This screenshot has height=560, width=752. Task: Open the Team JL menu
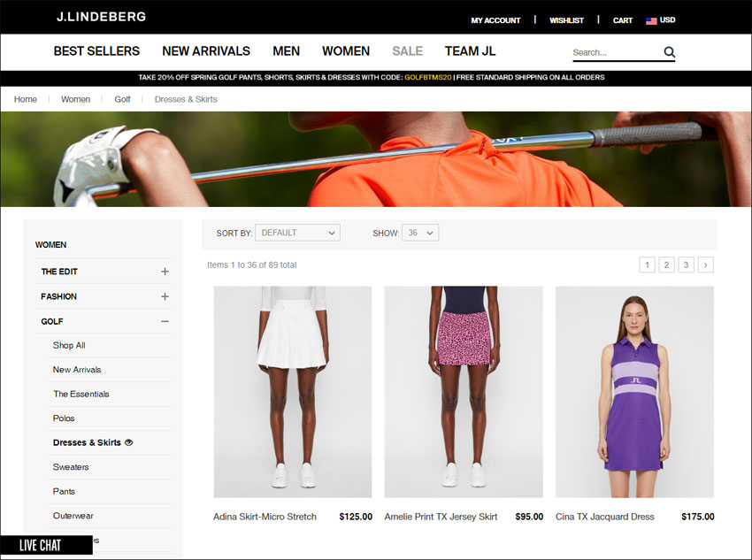click(470, 50)
